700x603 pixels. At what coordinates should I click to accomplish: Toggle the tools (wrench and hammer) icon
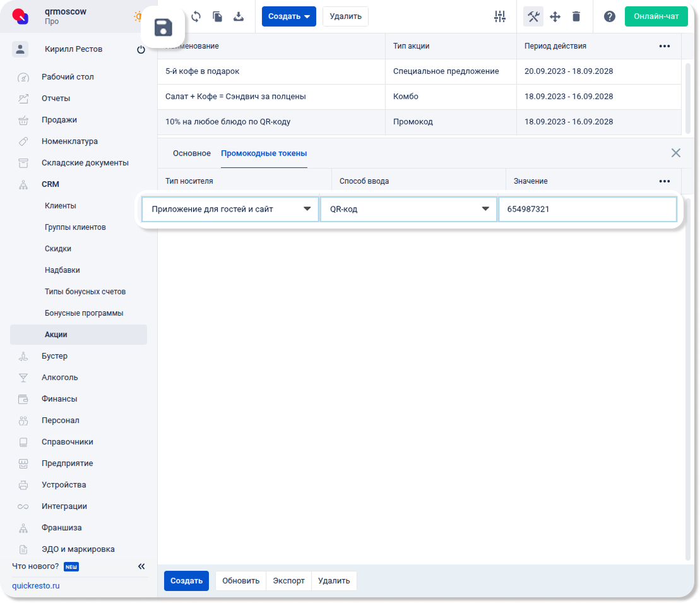click(533, 16)
